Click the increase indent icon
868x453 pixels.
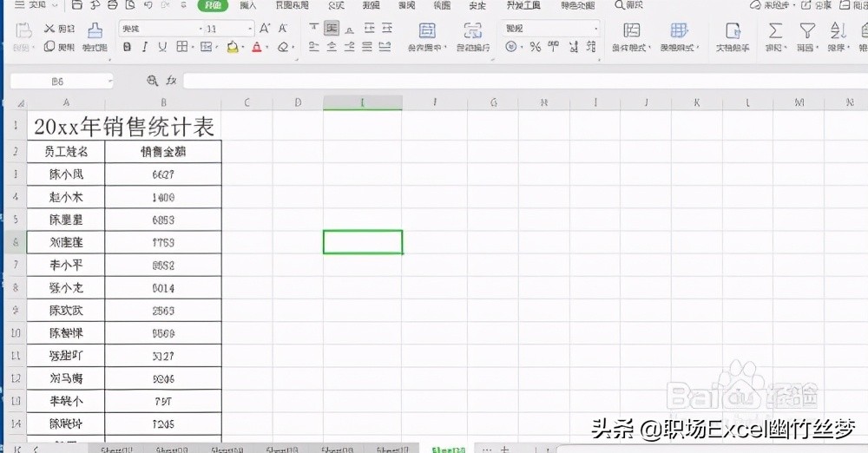click(387, 28)
